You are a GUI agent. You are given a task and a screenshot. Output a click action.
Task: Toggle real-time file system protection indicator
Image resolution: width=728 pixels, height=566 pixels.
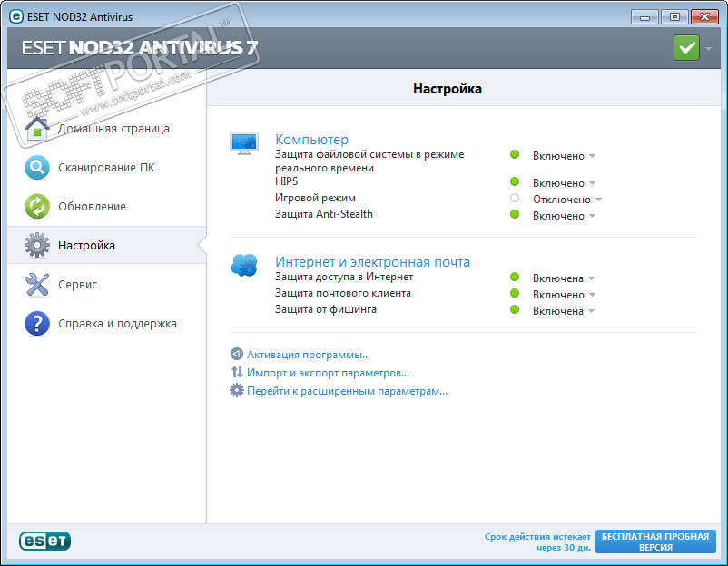(515, 154)
